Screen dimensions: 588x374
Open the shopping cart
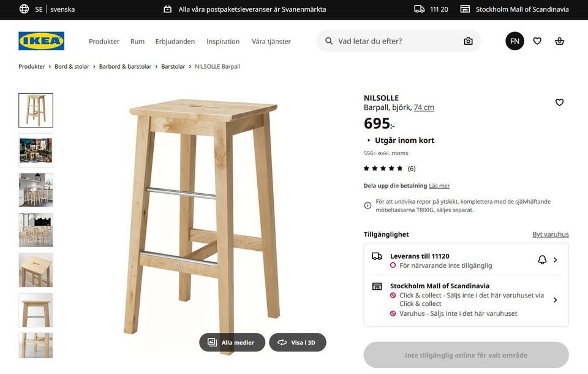(x=559, y=40)
